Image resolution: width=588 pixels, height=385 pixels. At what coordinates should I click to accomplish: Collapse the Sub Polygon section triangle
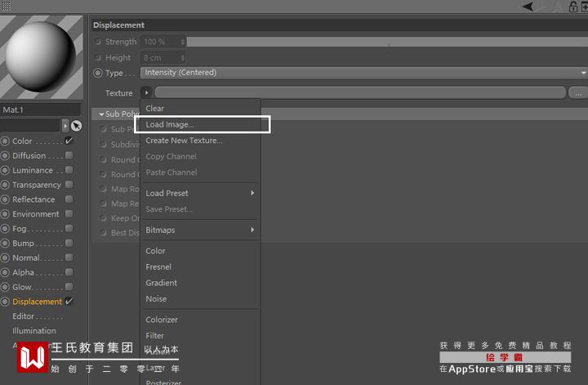(101, 114)
